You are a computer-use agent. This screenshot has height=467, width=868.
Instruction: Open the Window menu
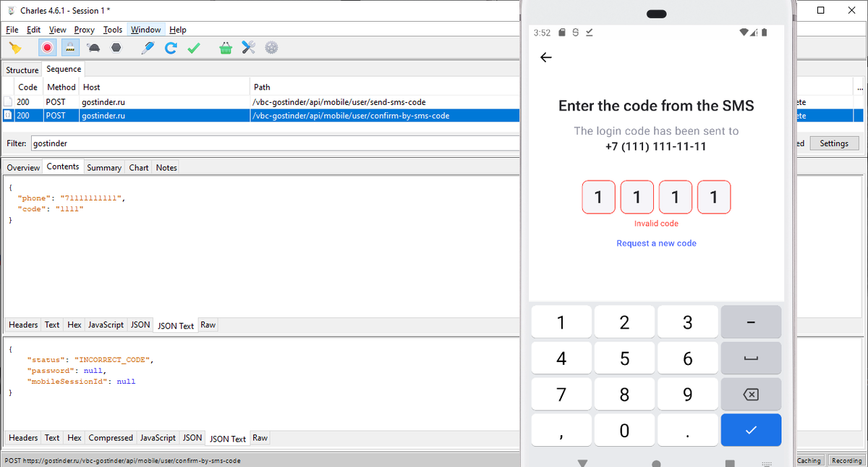click(146, 30)
